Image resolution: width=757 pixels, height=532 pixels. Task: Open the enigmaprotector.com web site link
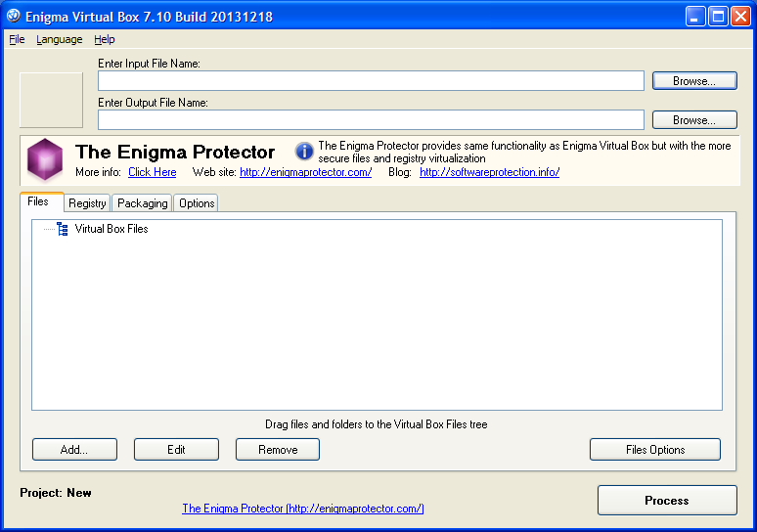(x=305, y=172)
